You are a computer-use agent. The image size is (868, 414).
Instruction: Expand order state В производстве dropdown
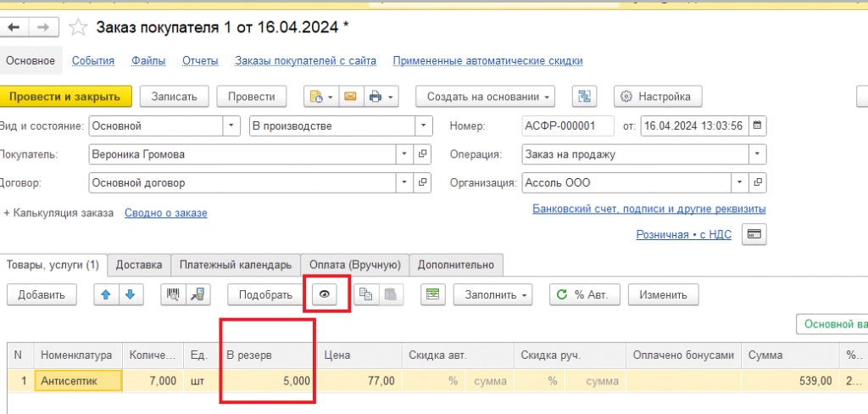tap(424, 126)
